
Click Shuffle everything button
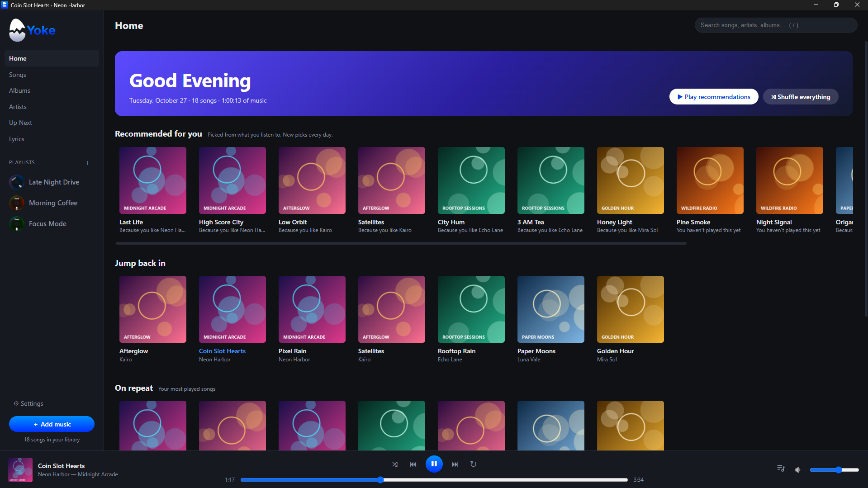click(x=801, y=97)
